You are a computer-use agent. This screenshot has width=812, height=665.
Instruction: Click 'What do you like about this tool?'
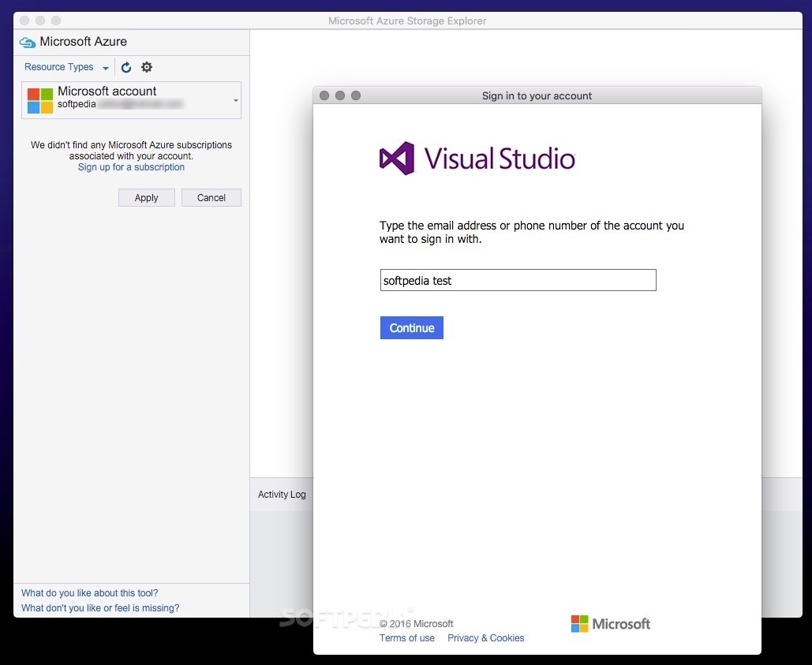coord(89,592)
